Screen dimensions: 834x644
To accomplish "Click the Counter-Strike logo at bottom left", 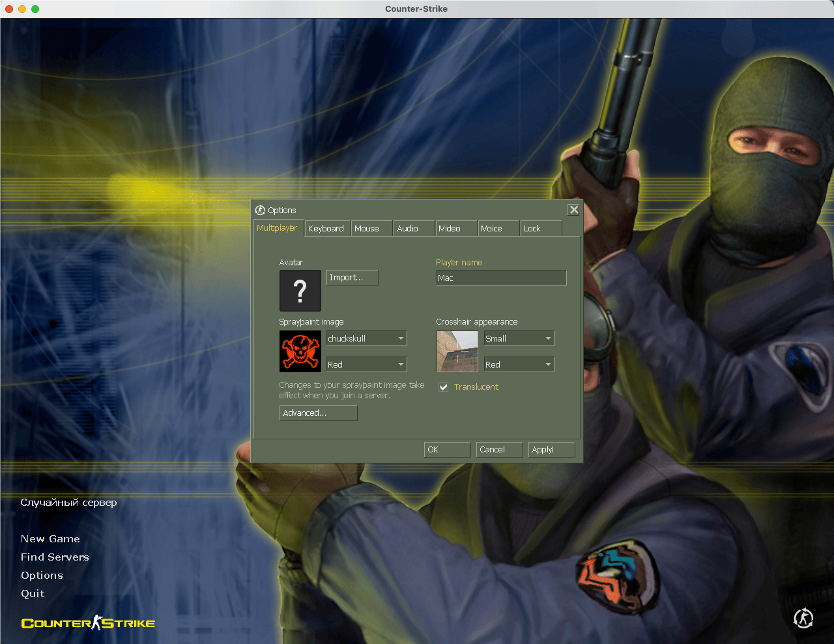I will pyautogui.click(x=88, y=623).
